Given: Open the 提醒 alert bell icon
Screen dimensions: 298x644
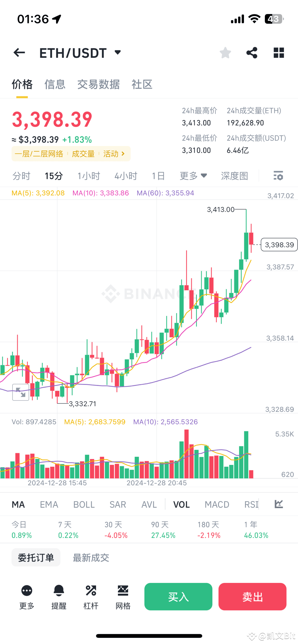Looking at the screenshot, I should [x=59, y=596].
